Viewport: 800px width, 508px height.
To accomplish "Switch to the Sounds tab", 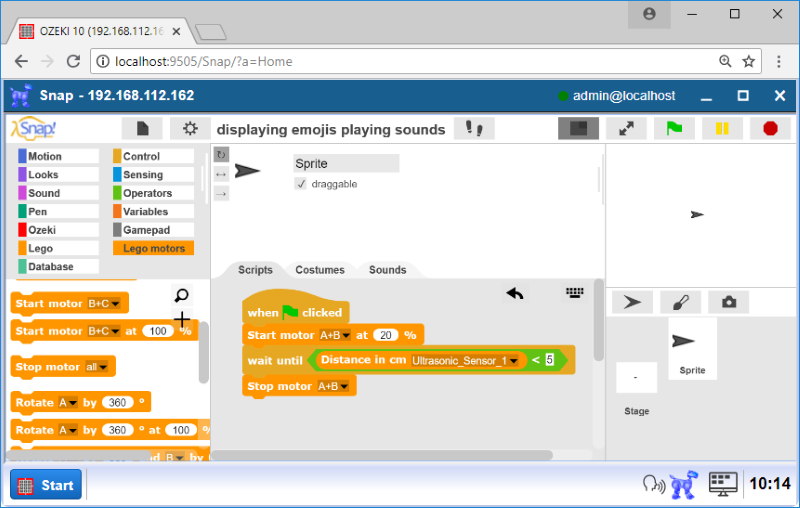I will pos(387,270).
